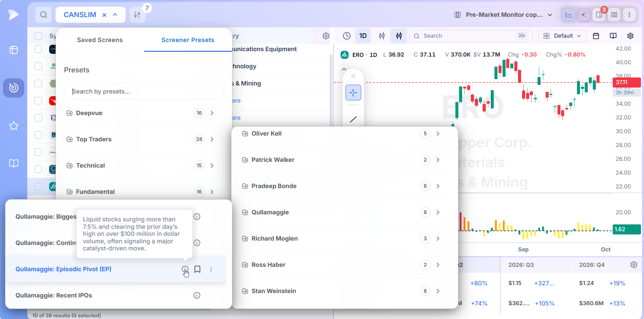Open the earnings table settings gear
This screenshot has height=319, width=644.
click(634, 265)
